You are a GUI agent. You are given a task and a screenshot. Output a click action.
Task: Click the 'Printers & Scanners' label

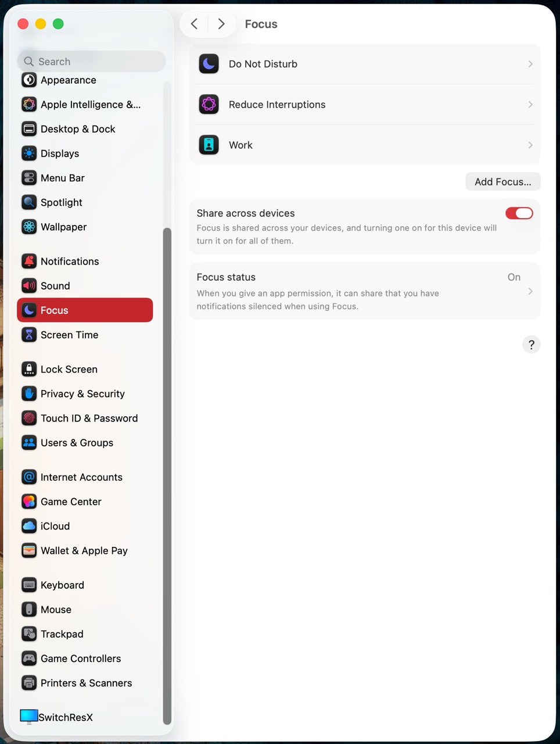point(87,683)
